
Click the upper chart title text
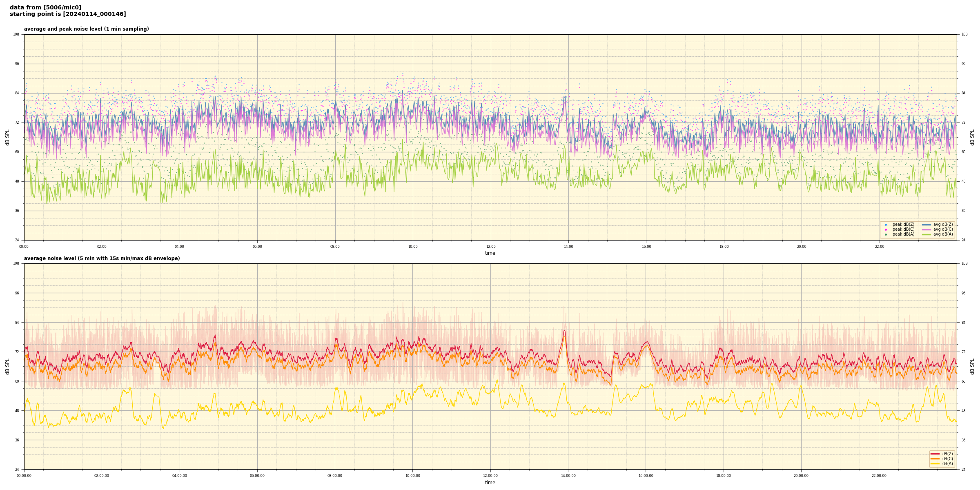tap(86, 29)
